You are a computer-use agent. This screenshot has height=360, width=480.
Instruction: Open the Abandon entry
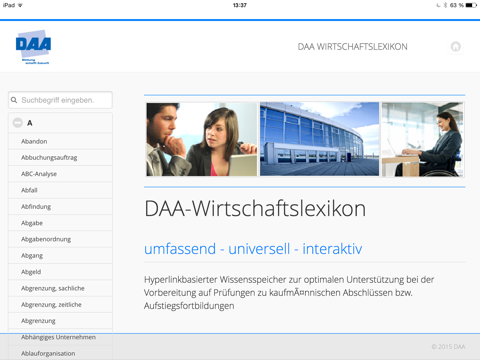coord(60,141)
